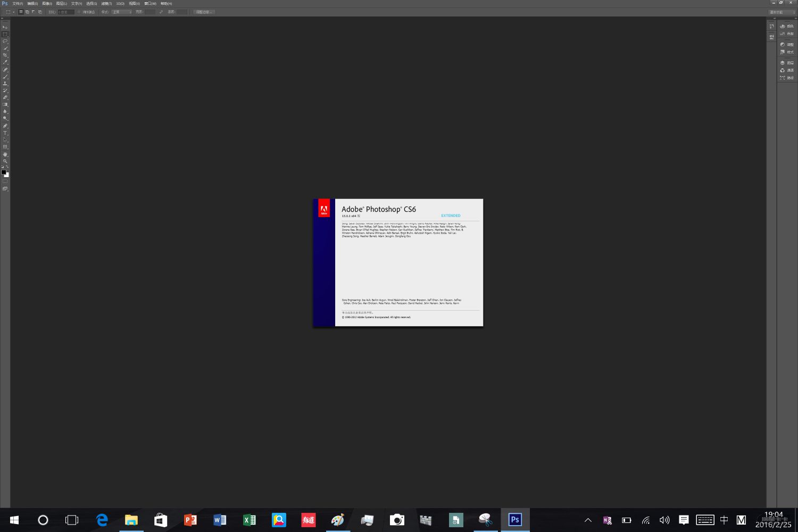Open the Properties panel icon
Viewport: 798px width, 532px height.
(771, 37)
